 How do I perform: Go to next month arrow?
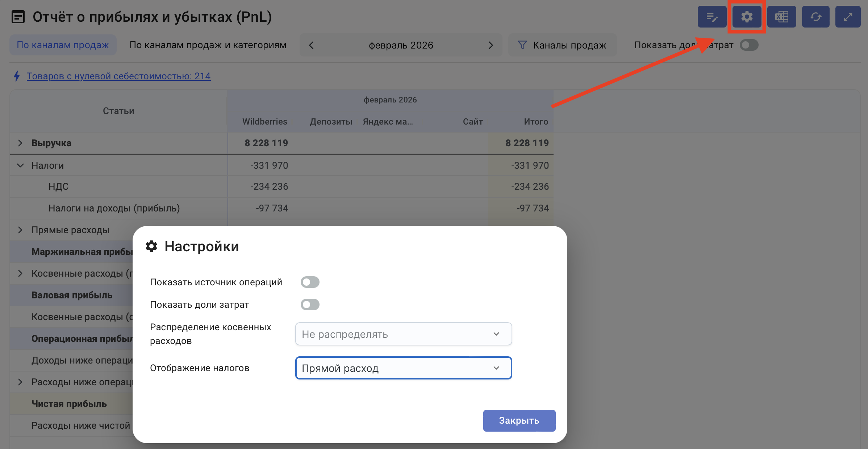tap(491, 45)
